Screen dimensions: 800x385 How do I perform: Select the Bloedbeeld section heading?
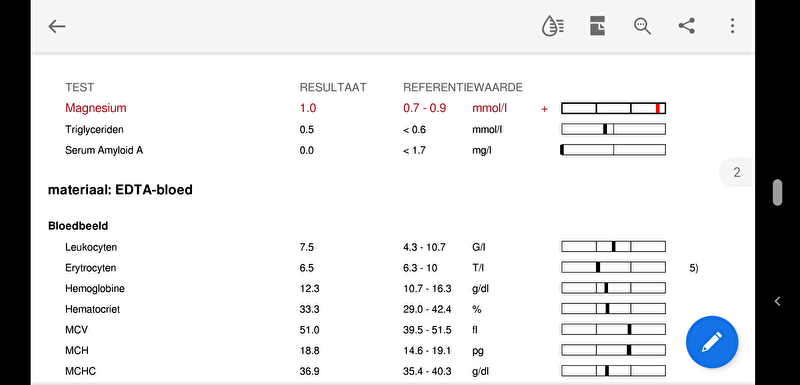[x=78, y=225]
